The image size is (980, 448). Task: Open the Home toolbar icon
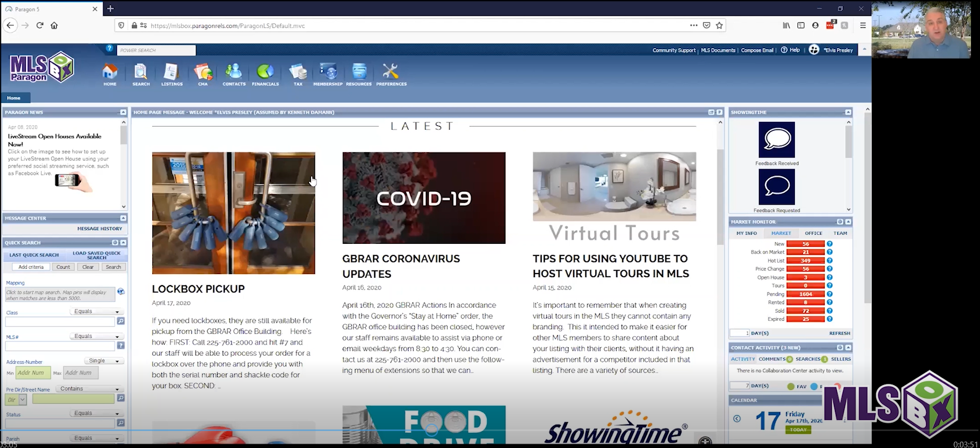pyautogui.click(x=110, y=75)
